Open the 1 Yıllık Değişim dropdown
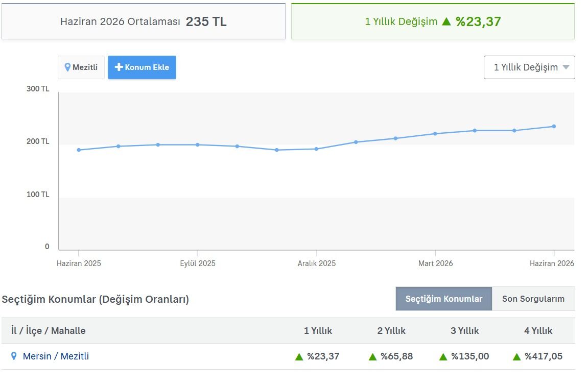This screenshot has width=588, height=386. pos(529,67)
